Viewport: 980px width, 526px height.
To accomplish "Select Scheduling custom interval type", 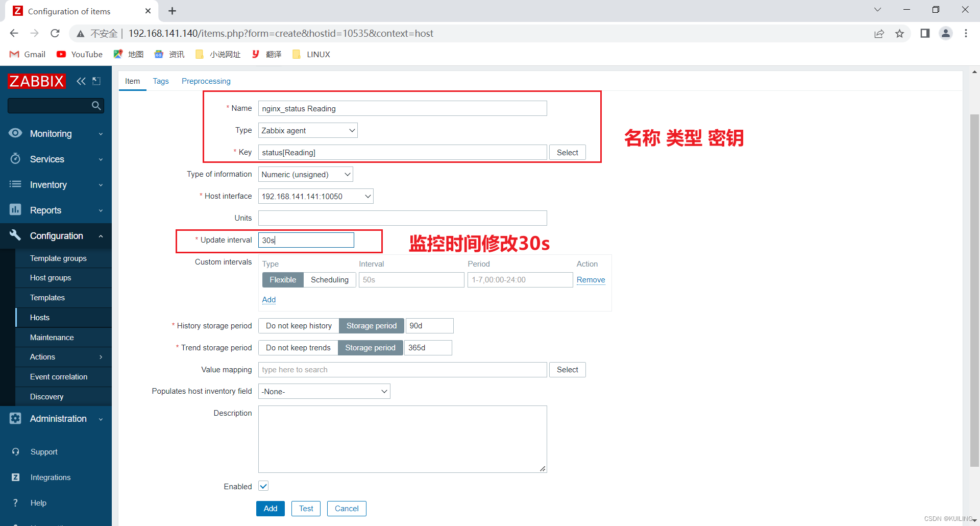I will [330, 280].
